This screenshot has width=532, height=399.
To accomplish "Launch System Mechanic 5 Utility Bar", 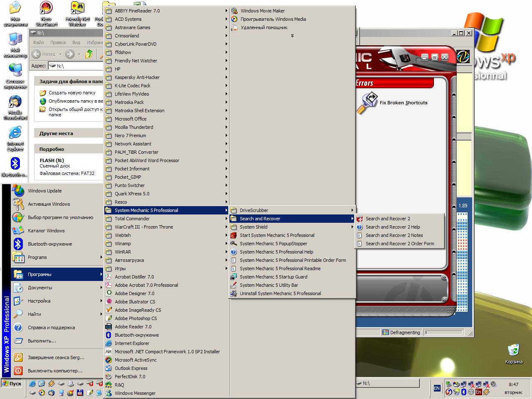I will pyautogui.click(x=292, y=285).
